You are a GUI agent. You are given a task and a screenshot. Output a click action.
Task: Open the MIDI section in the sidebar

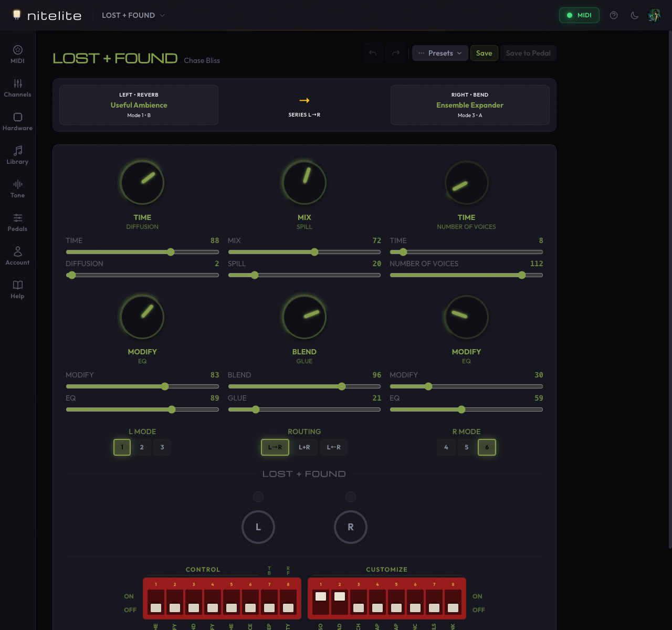17,55
